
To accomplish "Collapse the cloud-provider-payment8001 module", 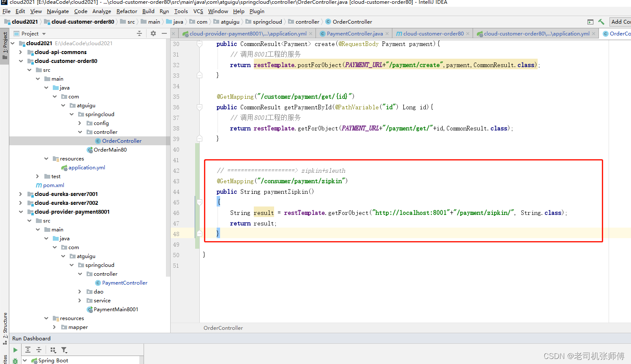I will click(21, 212).
